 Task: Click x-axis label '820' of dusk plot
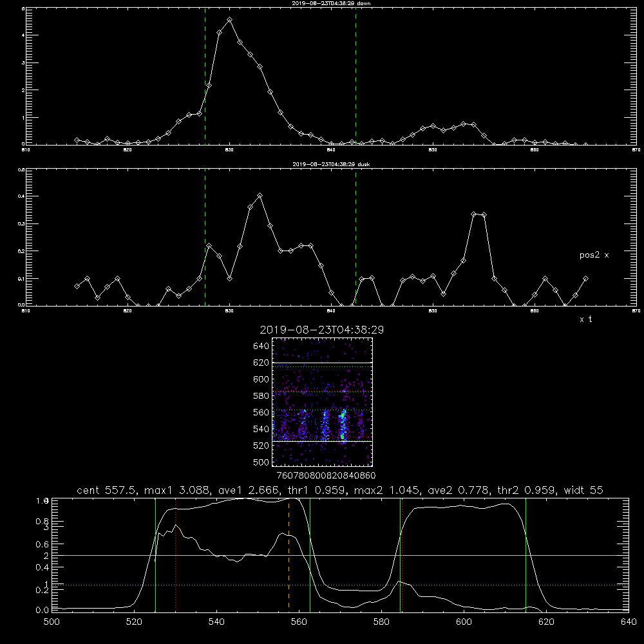click(128, 311)
